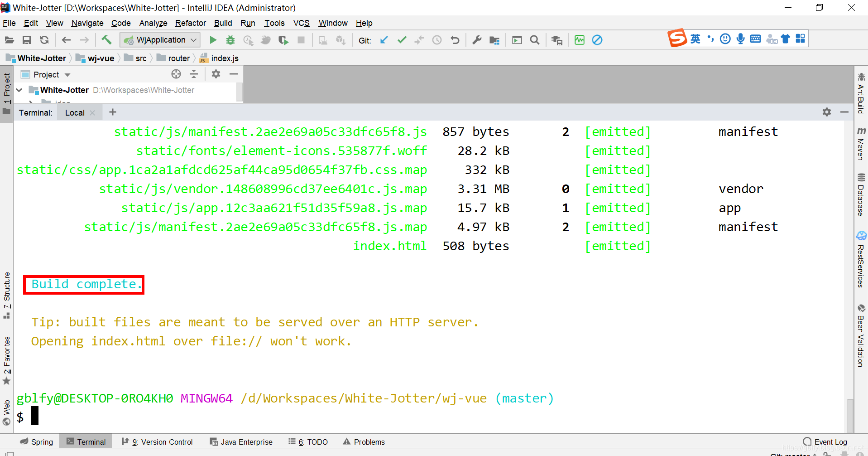Toggle the Terminal tool window button
868x456 pixels.
(86, 442)
